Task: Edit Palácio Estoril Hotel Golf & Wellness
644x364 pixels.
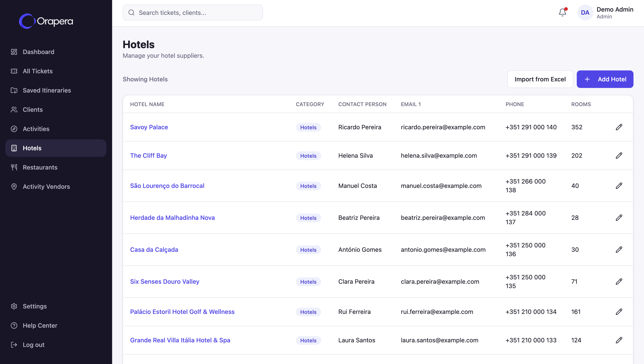Action: point(619,312)
